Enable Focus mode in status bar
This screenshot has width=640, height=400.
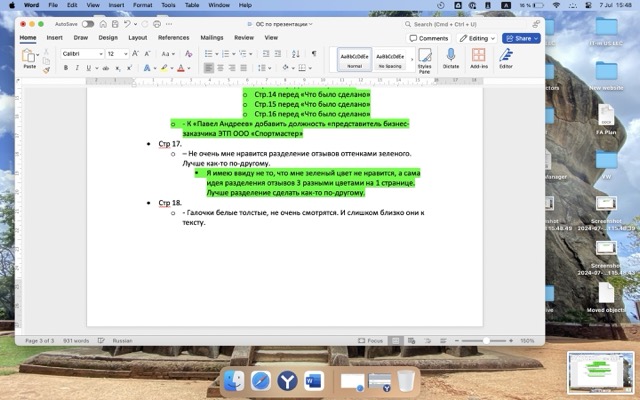[x=373, y=340]
